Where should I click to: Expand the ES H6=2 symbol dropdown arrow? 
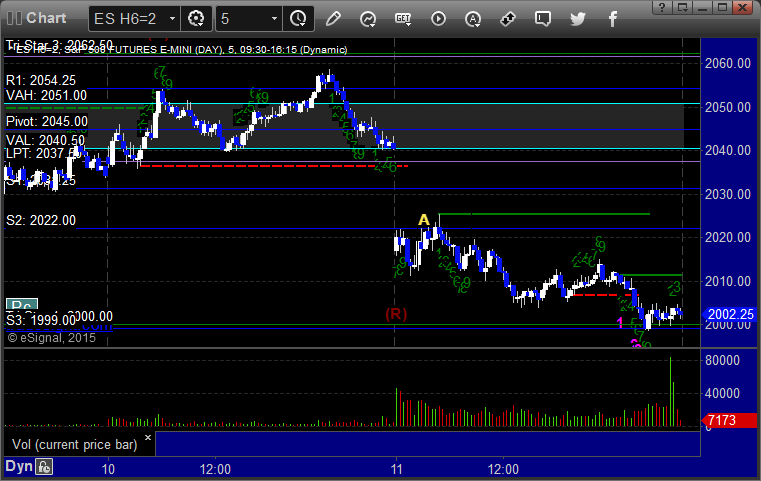[x=172, y=19]
